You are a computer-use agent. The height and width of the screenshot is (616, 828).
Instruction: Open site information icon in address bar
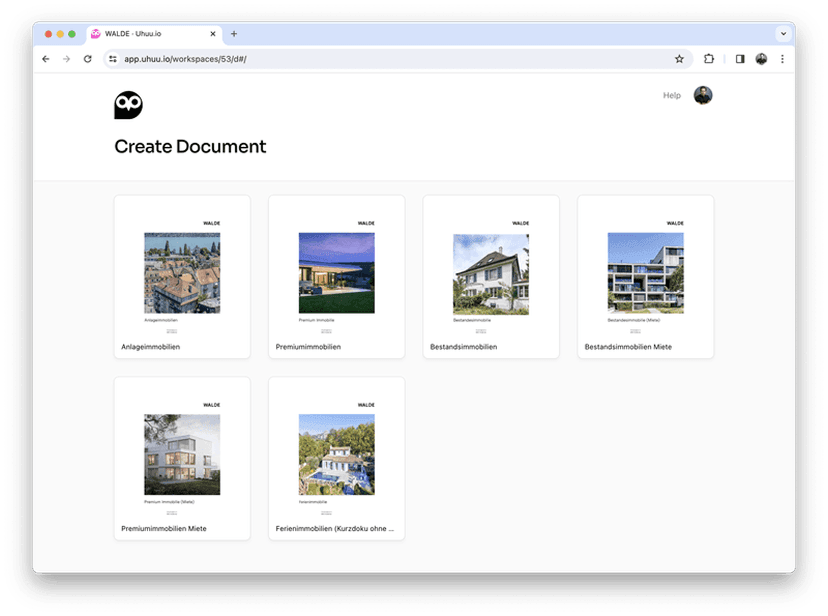[x=112, y=59]
